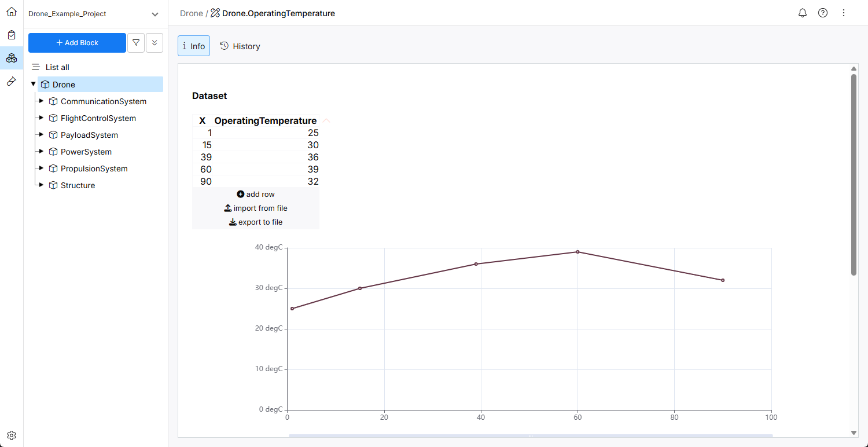Expand the CommunicationSystem tree node
Image resolution: width=868 pixels, height=447 pixels.
point(41,101)
